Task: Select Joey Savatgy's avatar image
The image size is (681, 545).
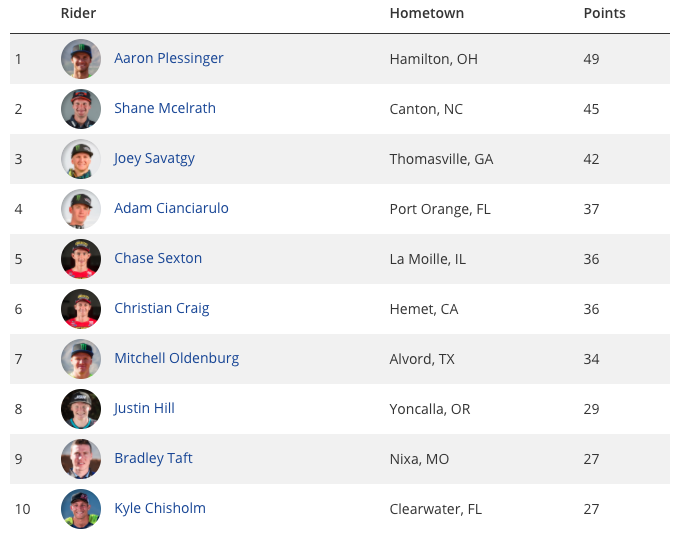Action: (81, 159)
